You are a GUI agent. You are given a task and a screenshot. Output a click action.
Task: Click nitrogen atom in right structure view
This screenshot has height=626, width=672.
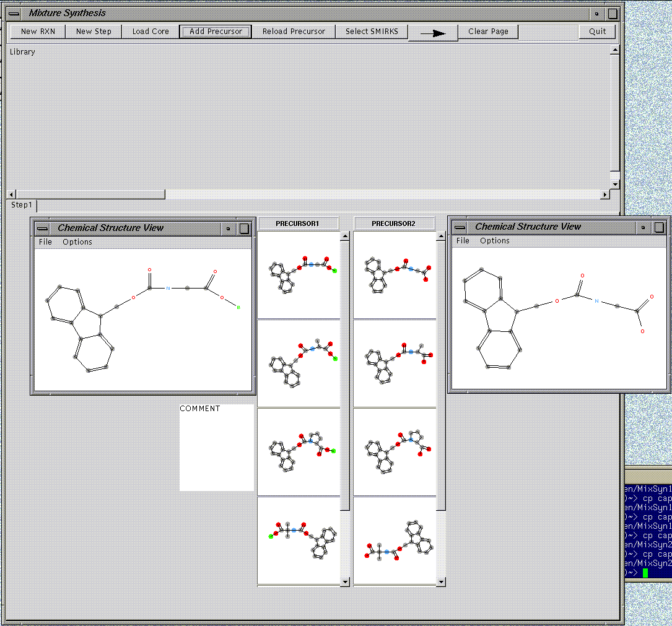click(x=596, y=301)
